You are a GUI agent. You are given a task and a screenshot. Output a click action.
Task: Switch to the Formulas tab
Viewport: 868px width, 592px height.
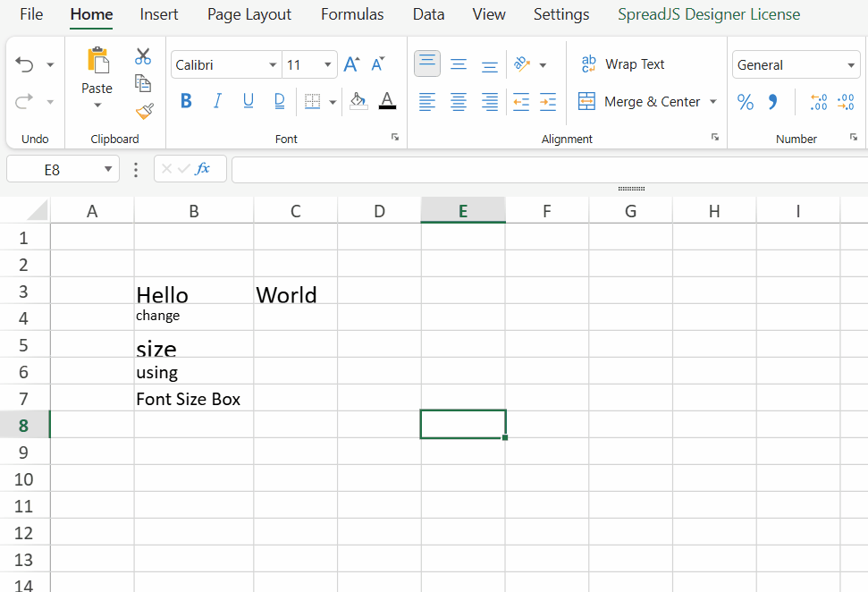tap(352, 14)
